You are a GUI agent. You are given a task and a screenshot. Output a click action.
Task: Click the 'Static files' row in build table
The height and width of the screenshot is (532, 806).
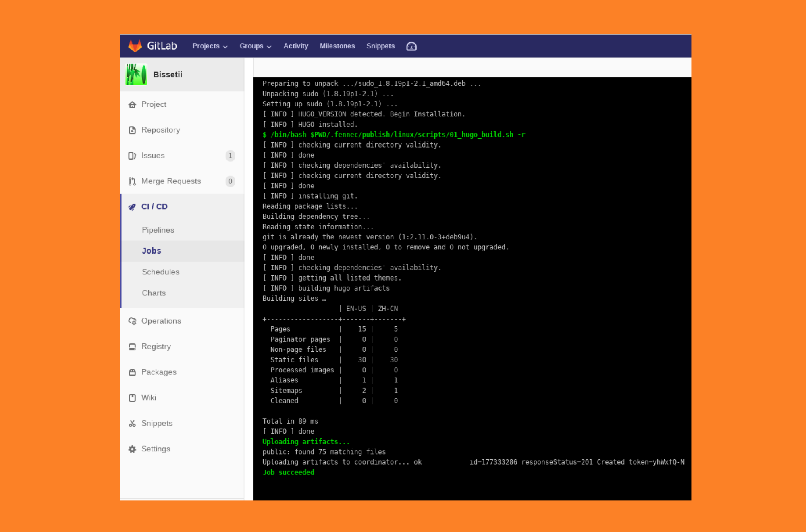pyautogui.click(x=334, y=360)
